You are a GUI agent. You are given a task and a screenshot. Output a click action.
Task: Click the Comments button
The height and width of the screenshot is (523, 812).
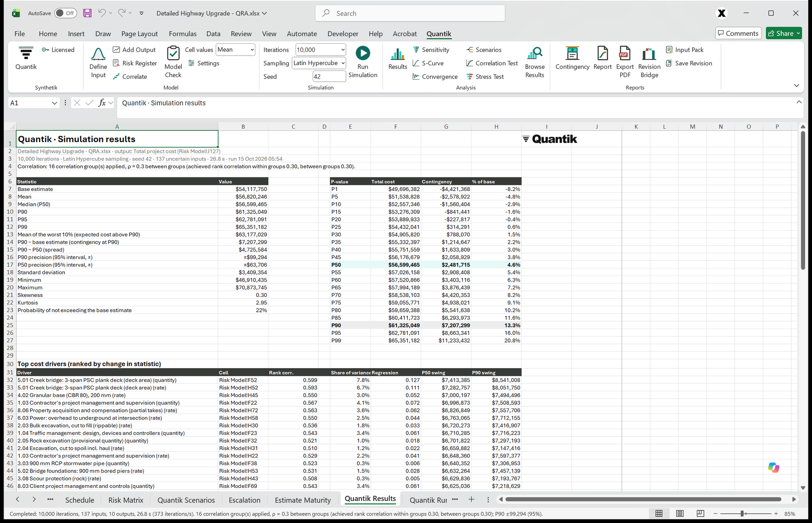(738, 33)
